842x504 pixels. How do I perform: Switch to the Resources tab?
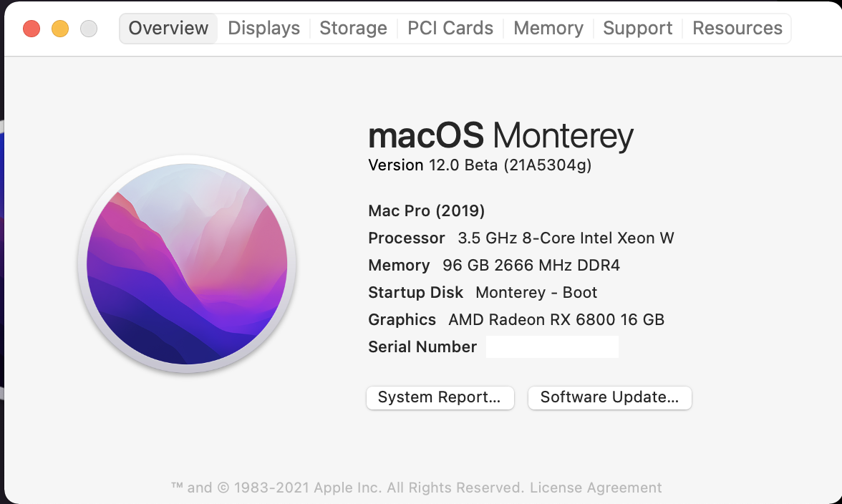click(x=737, y=29)
